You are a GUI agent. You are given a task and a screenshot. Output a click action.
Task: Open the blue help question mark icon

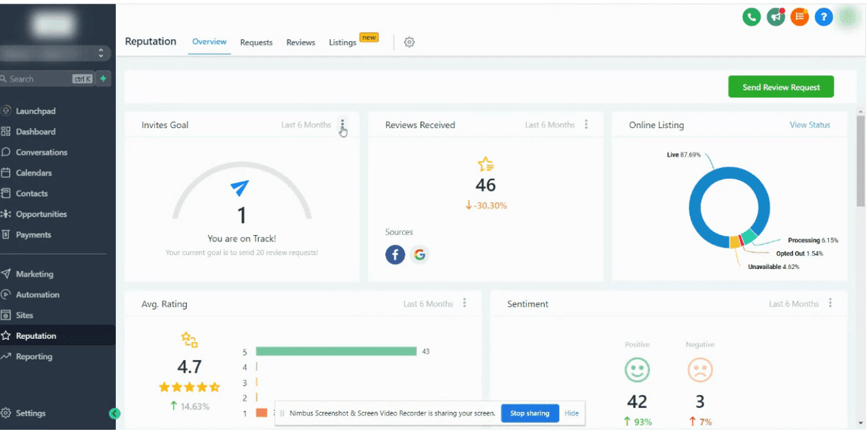(x=823, y=17)
